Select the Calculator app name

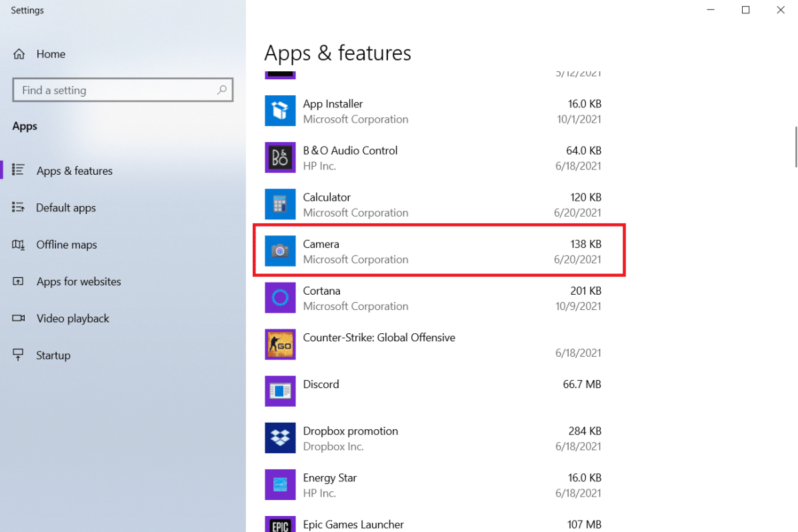click(x=327, y=197)
